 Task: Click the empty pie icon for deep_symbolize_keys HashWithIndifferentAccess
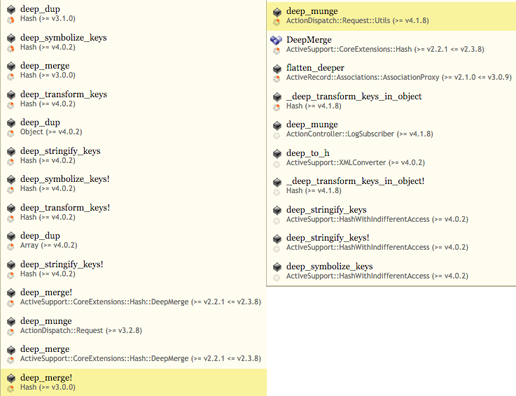tap(277, 277)
